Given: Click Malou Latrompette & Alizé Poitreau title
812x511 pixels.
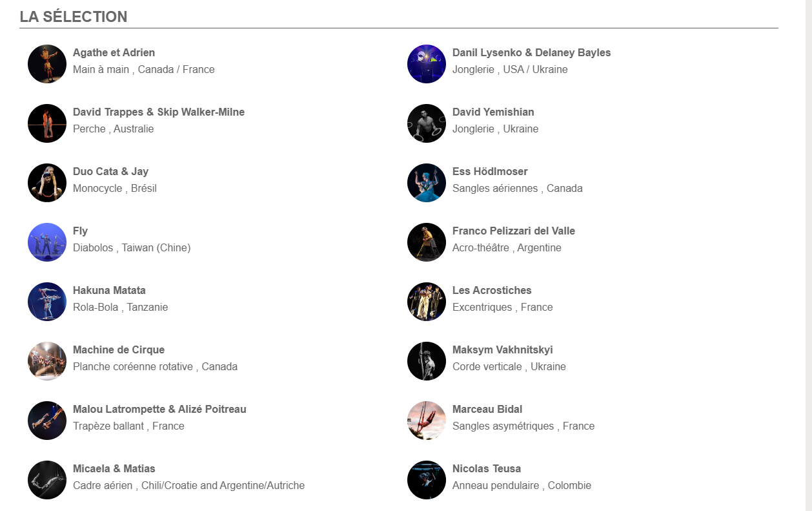Looking at the screenshot, I should (159, 409).
